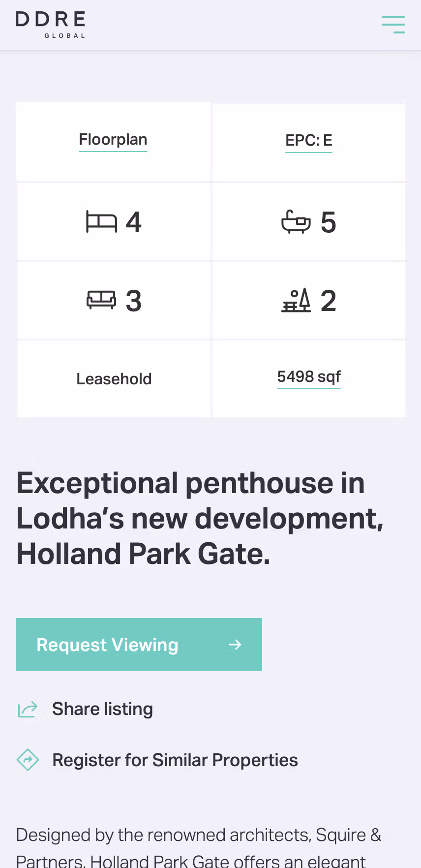
Task: Click the diamond register icon
Action: click(28, 760)
